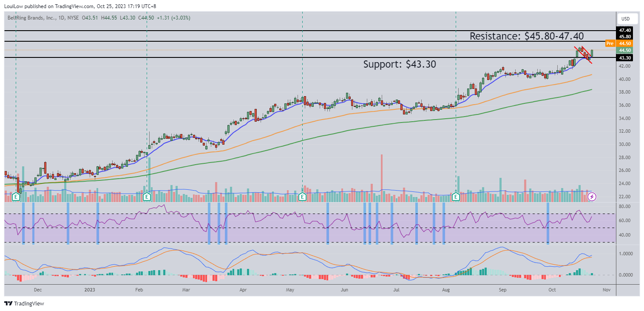Click the Apr label on the time axis
644x311 pixels.
pyautogui.click(x=243, y=290)
